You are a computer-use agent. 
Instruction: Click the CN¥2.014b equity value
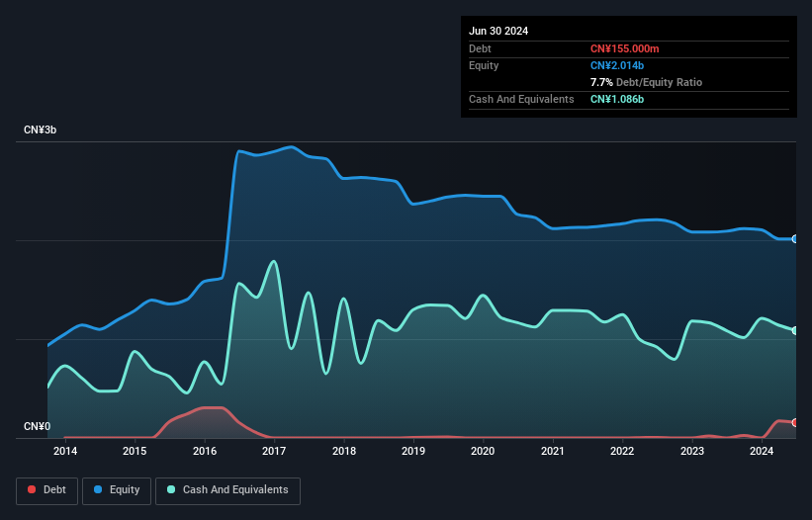617,65
